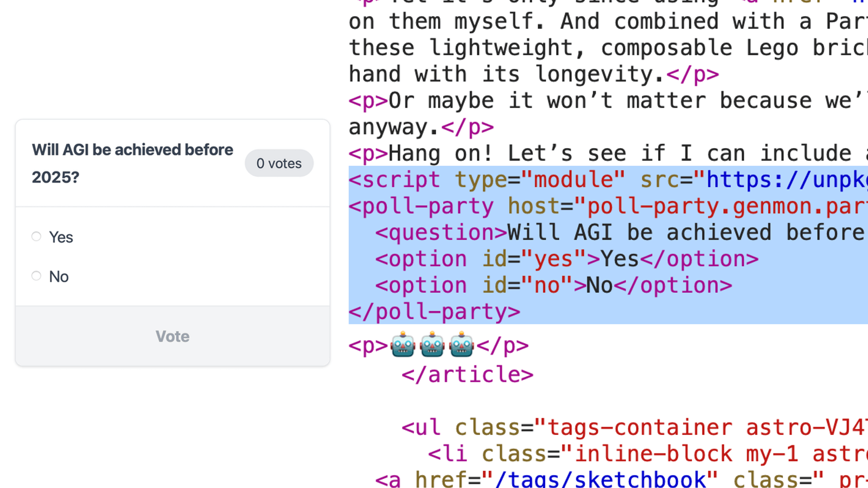Click the poll question 'Will AGI be achieved before 2025?'
Image resolution: width=868 pixels, height=488 pixels.
pyautogui.click(x=132, y=163)
